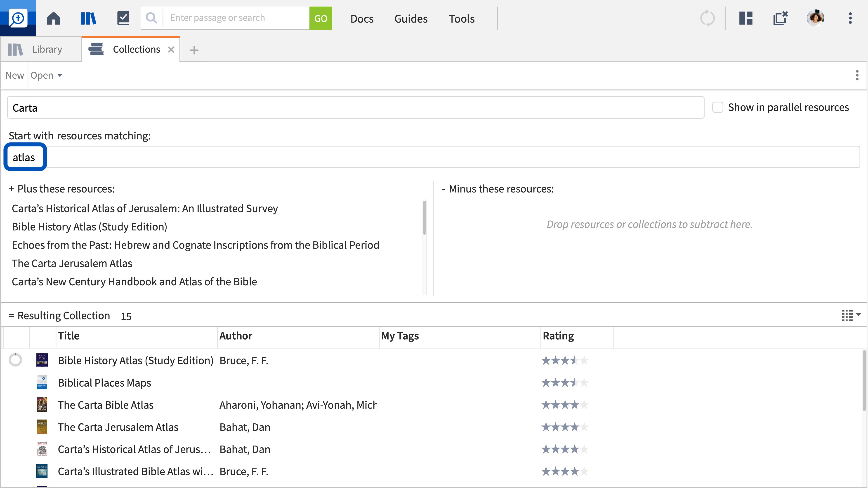Screen dimensions: 868x488
Task: Switch to the Library tab
Action: coord(41,49)
